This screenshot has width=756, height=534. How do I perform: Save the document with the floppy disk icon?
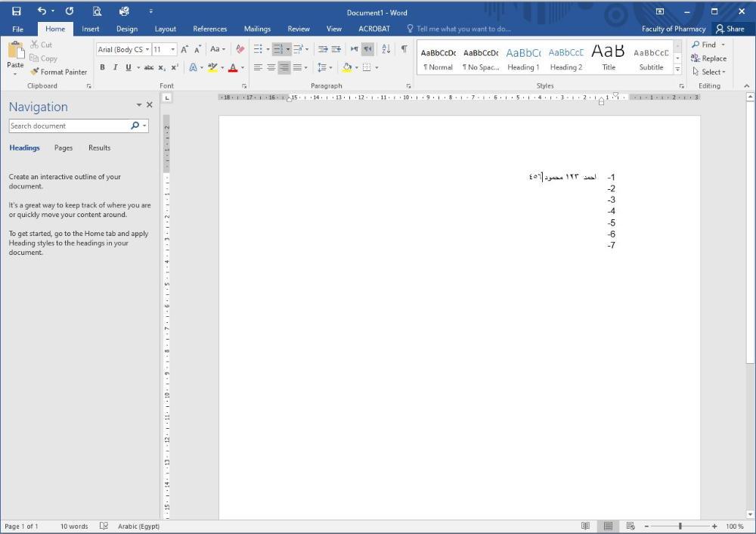coord(17,11)
